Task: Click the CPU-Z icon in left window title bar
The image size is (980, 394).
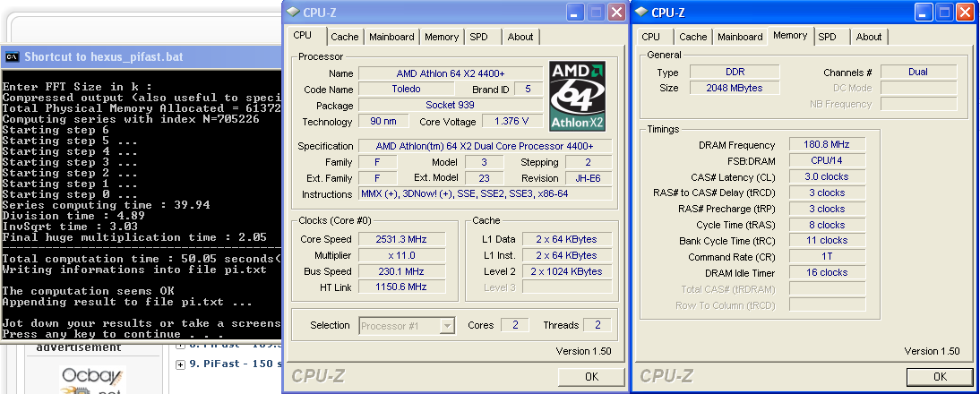Action: point(293,12)
